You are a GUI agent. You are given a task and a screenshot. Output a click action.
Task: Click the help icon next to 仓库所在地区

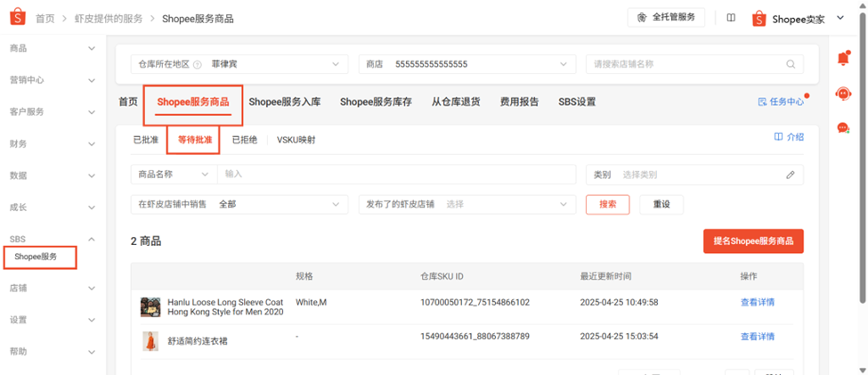[x=197, y=64]
